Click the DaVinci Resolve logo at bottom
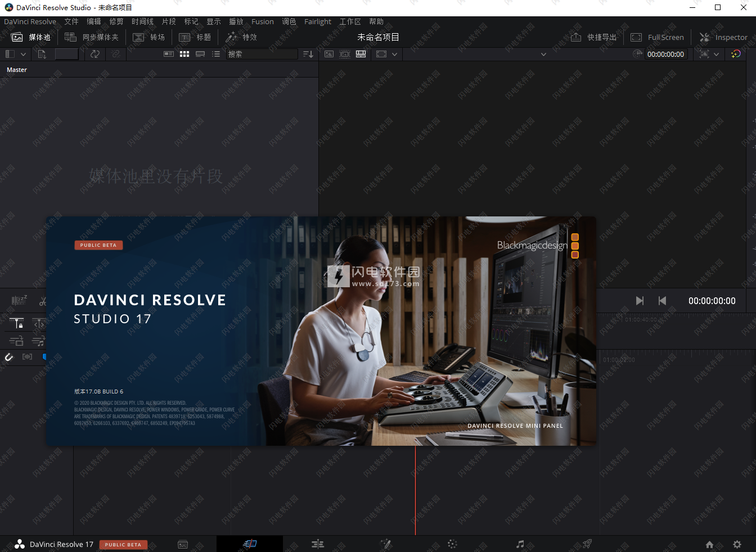Viewport: 756px width, 552px height. coord(20,544)
